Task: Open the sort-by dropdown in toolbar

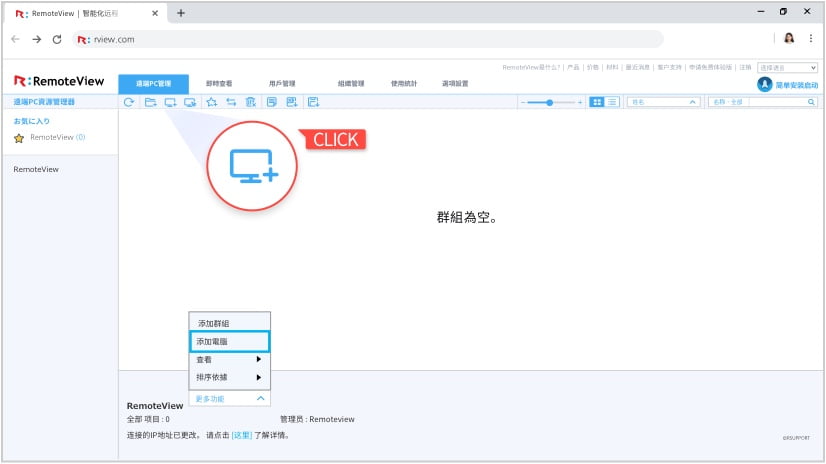Action: click(x=663, y=102)
